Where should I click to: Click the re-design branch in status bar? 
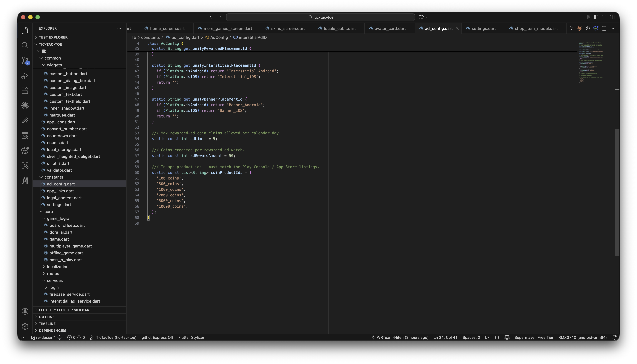click(x=43, y=338)
